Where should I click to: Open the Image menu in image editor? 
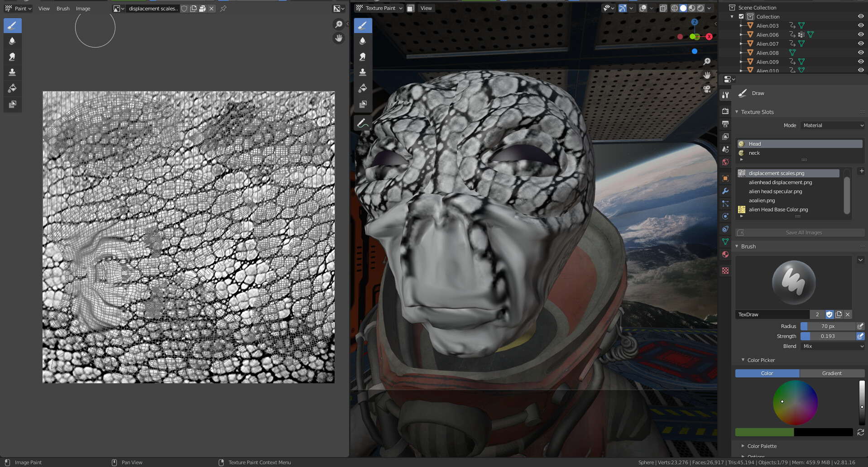click(83, 9)
